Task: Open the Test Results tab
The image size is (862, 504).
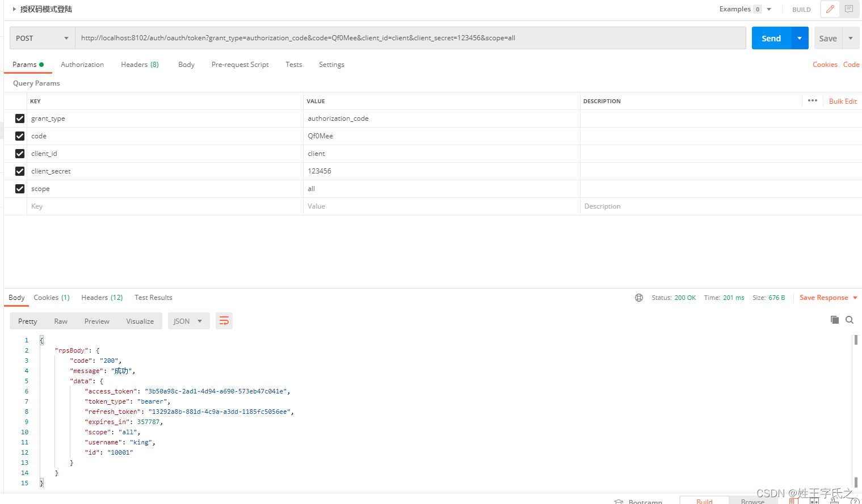Action: tap(153, 298)
